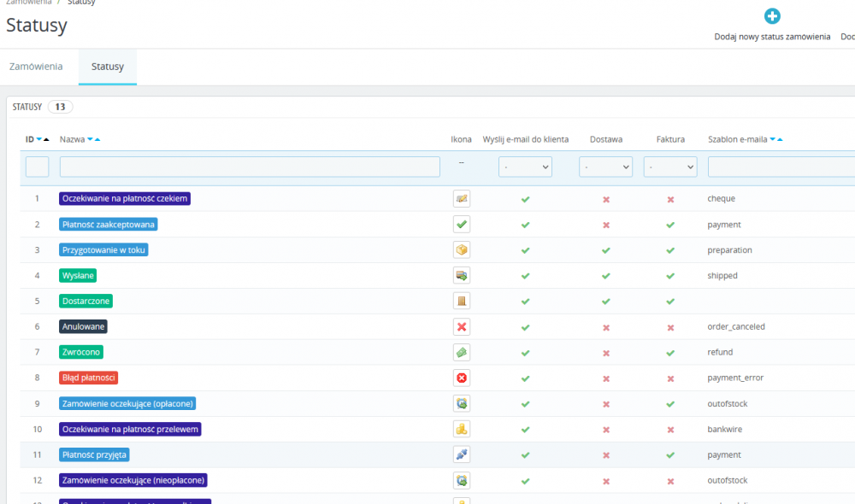The image size is (855, 504).
Task: Toggle Faktura setting for Anulowane row
Action: point(670,327)
